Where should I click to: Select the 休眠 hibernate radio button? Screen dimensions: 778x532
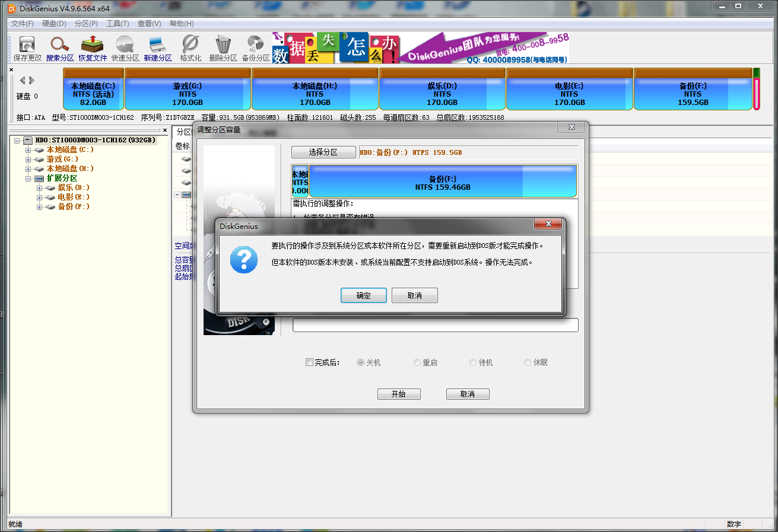click(x=528, y=362)
